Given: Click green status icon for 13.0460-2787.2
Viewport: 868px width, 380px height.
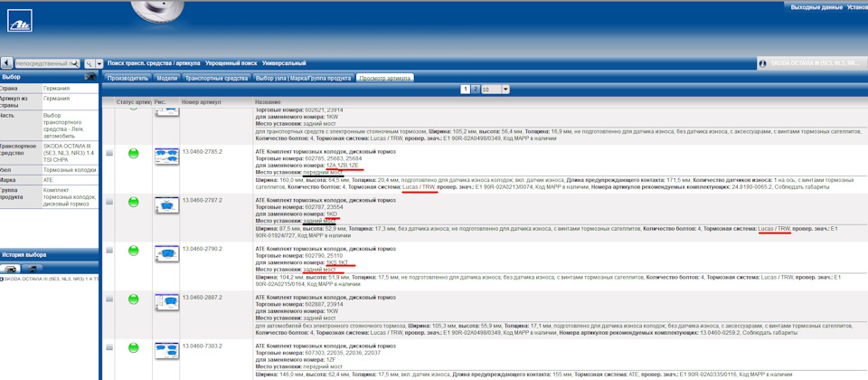Looking at the screenshot, I should coord(133,202).
